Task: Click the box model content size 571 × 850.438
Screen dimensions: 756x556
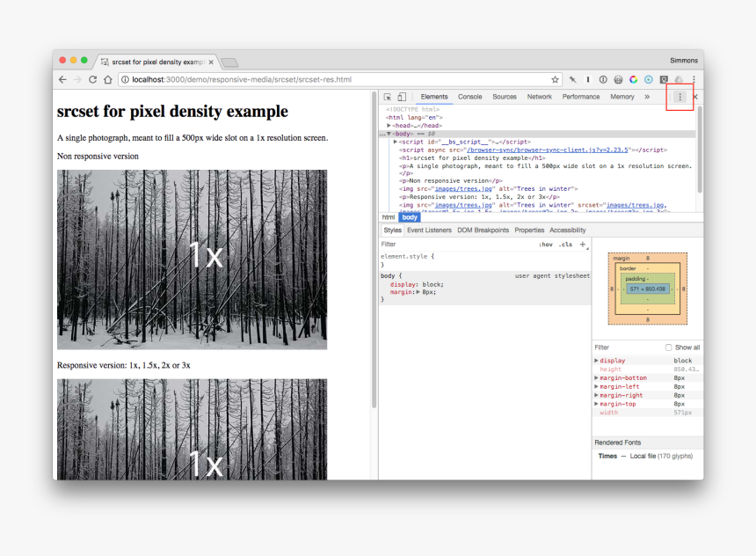Action: pos(648,289)
